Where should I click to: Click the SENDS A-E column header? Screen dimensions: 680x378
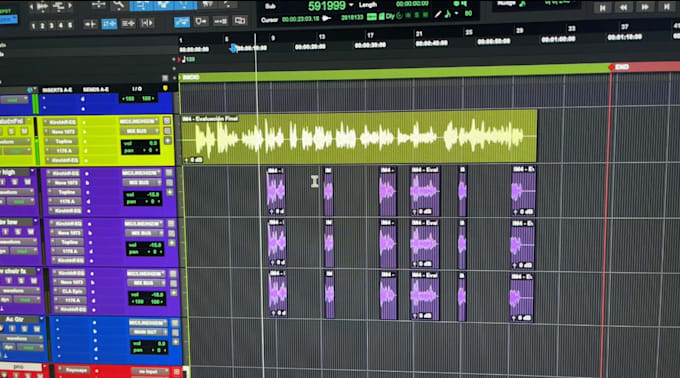[95, 90]
